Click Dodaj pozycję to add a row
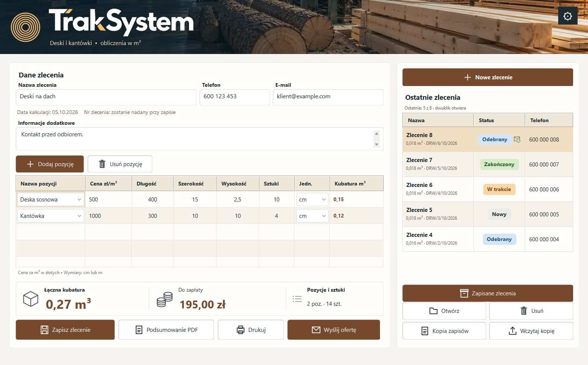Viewport: 588px width, 365px height. tap(50, 164)
